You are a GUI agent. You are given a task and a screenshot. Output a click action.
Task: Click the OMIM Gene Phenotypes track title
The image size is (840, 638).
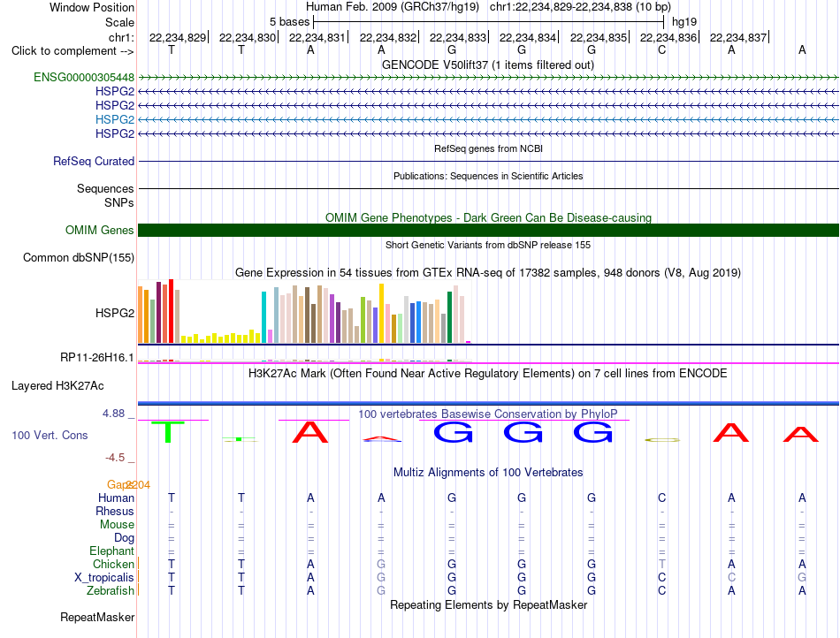click(488, 218)
